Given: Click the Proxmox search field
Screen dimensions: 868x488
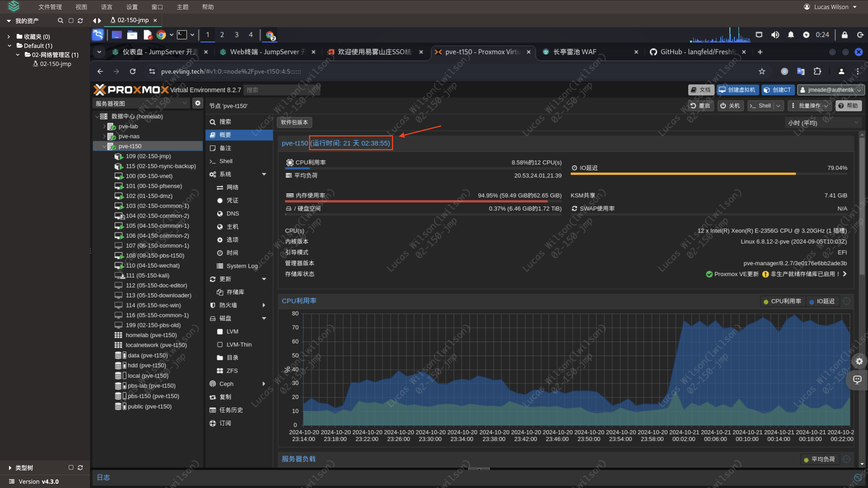Looking at the screenshot, I should (281, 90).
